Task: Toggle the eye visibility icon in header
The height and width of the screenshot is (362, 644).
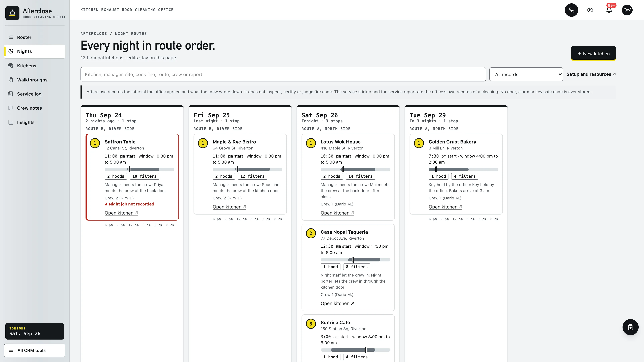Action: click(x=590, y=10)
